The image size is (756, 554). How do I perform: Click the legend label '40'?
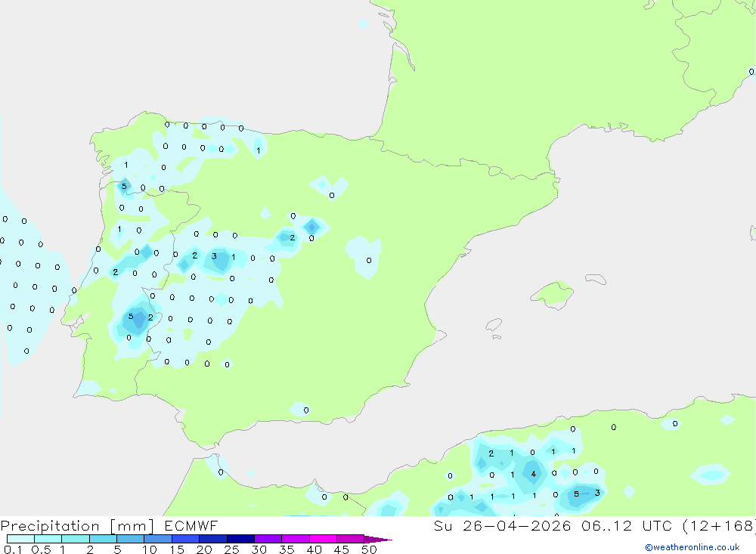point(314,549)
